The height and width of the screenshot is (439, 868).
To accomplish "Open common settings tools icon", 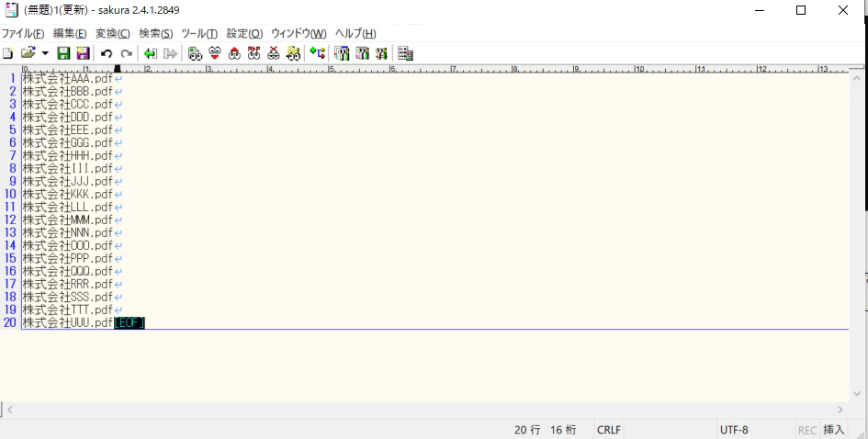I will coord(381,53).
